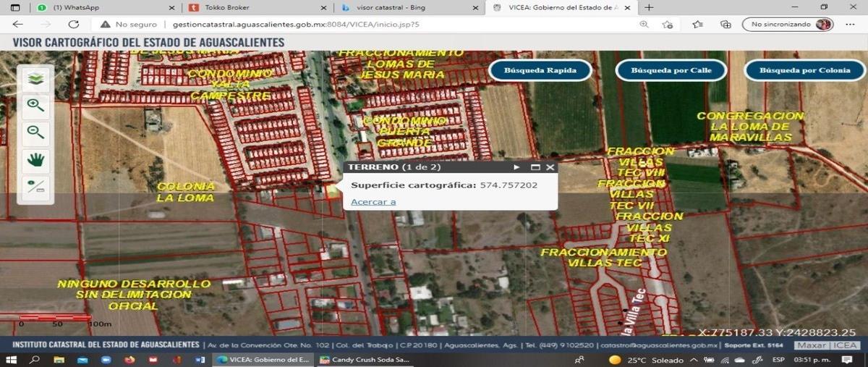Open VICEA Edge window in taskbar

tap(263, 360)
